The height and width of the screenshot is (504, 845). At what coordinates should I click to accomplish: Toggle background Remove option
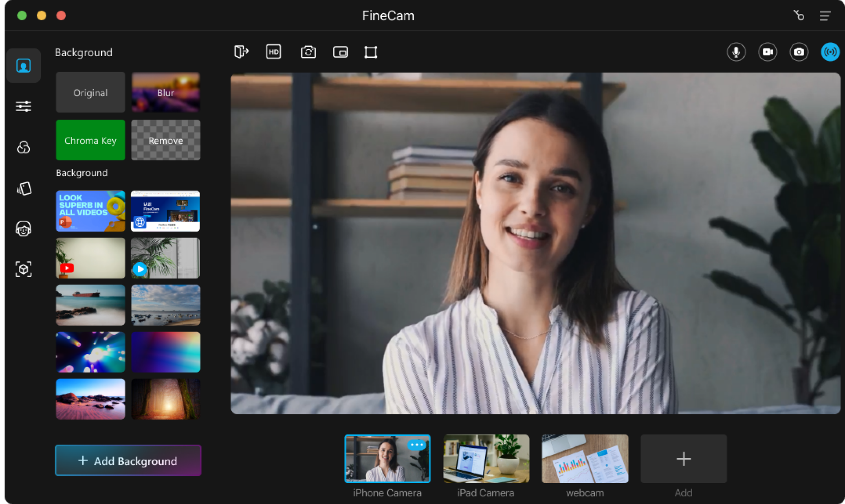coord(165,140)
